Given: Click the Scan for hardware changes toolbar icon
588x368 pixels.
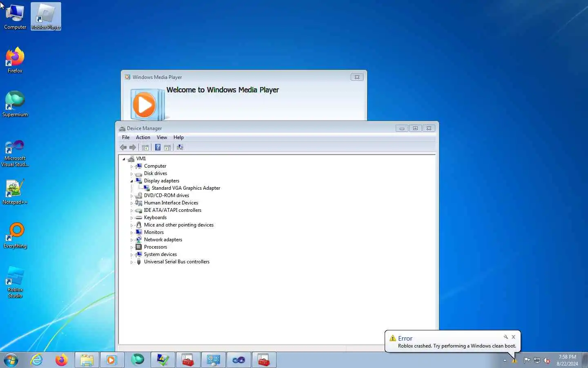Looking at the screenshot, I should tap(180, 147).
